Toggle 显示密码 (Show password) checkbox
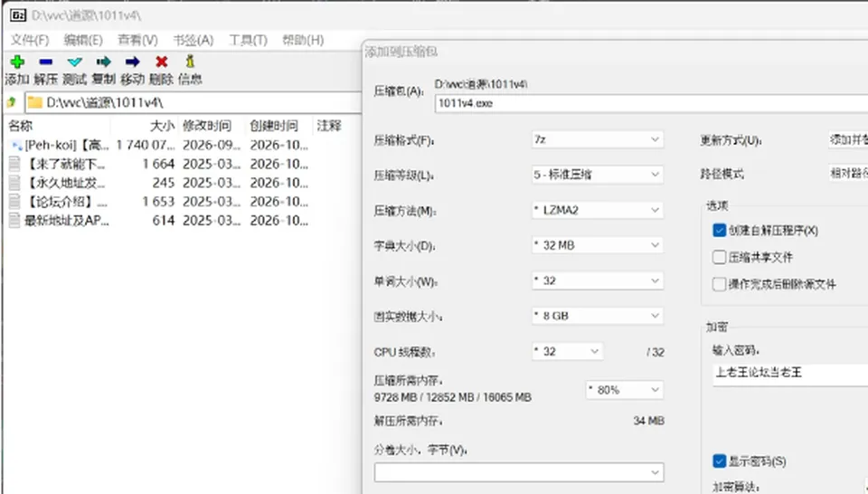This screenshot has width=868, height=494. tap(719, 461)
